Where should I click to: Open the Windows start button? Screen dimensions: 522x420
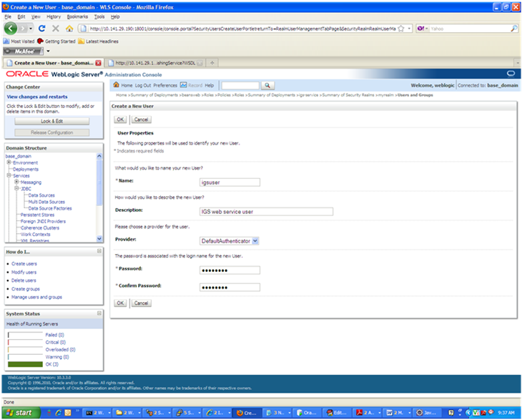point(20,413)
